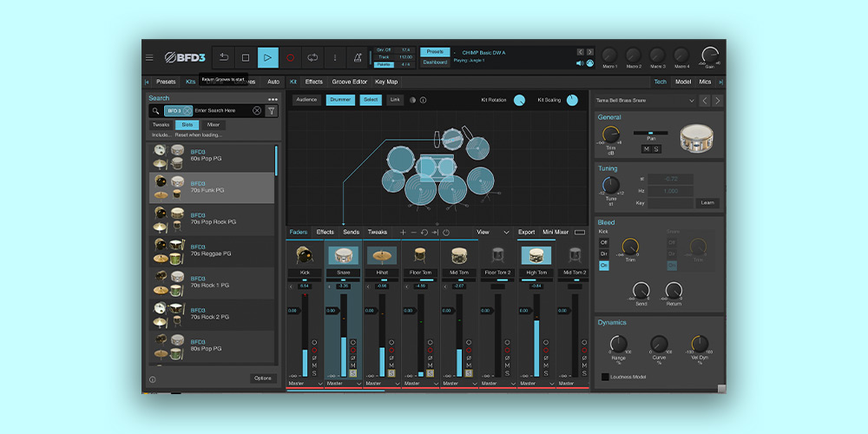Toggle Solo on the Snare channel
868x434 pixels.
[x=352, y=373]
